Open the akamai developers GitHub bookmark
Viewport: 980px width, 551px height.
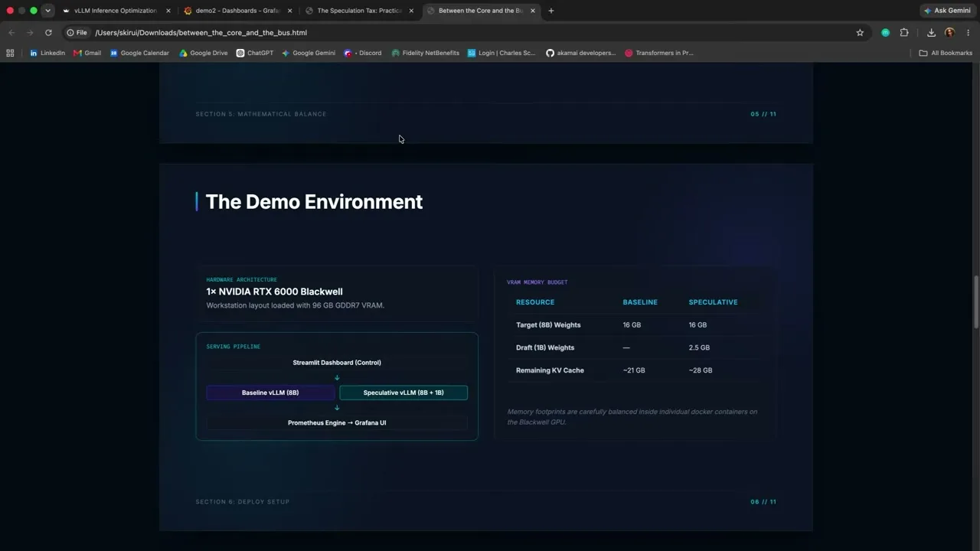click(x=580, y=53)
